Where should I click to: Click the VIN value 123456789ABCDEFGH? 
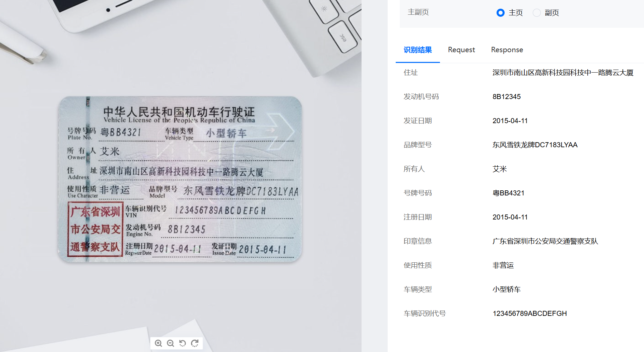[x=530, y=314]
